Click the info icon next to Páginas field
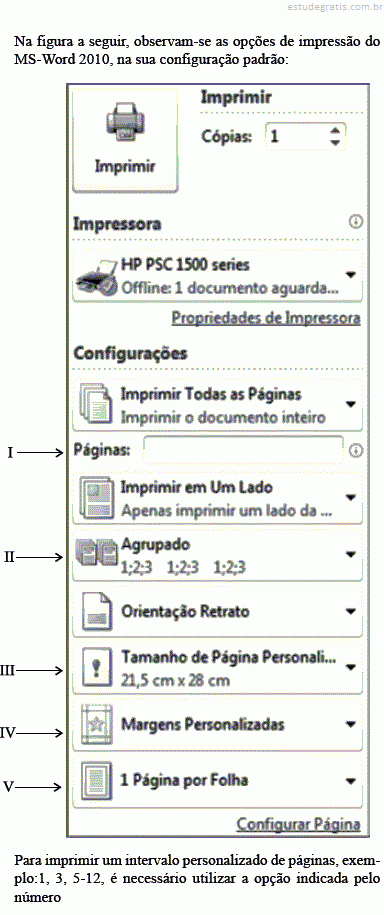Screen dimensions: 384x915 click(356, 451)
